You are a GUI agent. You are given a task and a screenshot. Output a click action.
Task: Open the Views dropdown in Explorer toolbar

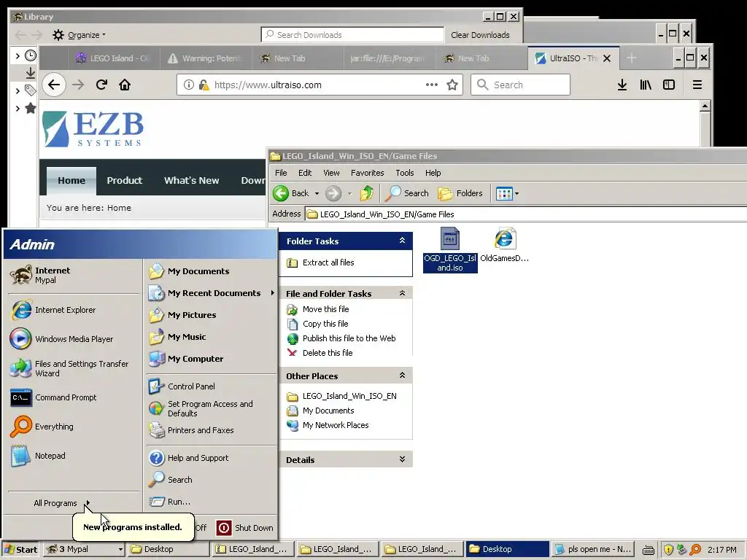(x=508, y=193)
